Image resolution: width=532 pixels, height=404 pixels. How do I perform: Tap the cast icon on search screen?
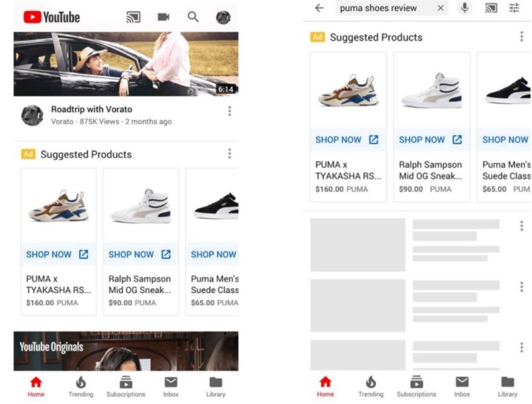pyautogui.click(x=491, y=8)
